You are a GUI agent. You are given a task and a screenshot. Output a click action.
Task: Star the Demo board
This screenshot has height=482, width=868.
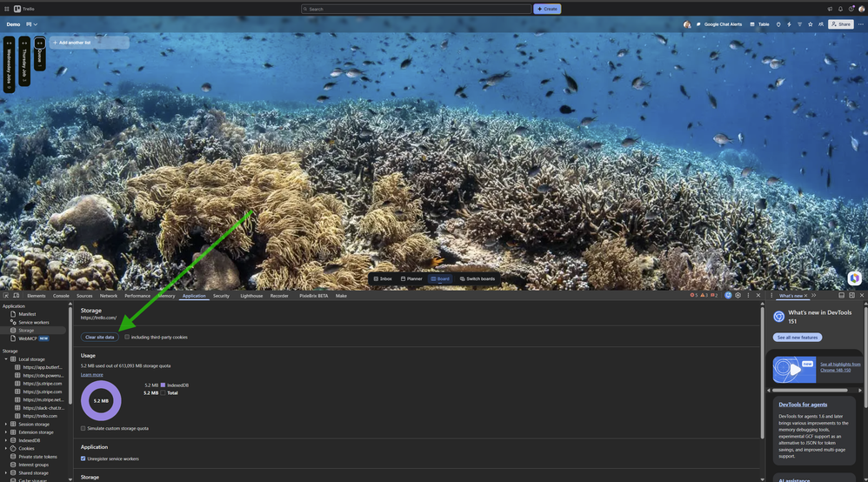pos(811,24)
